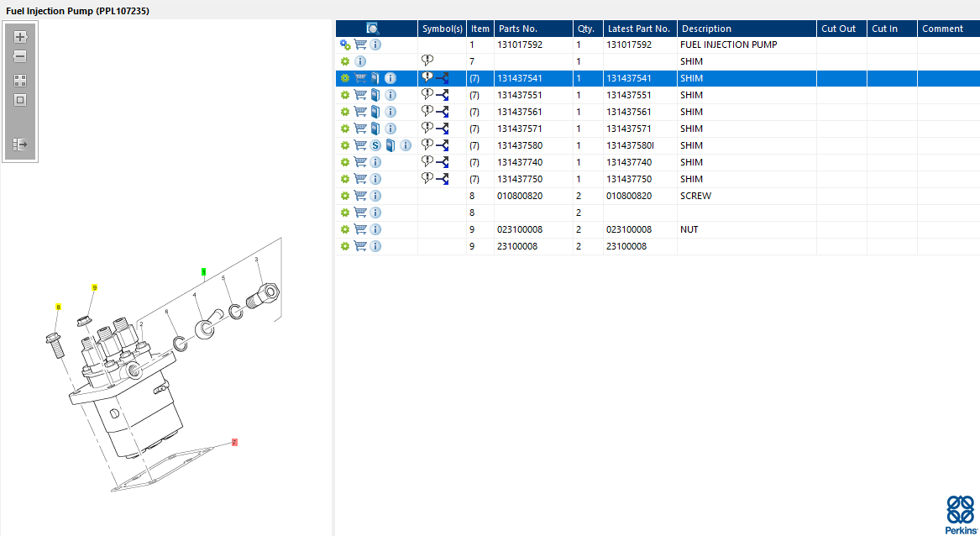Select the NUT description cell
Image resolution: width=980 pixels, height=536 pixels.
click(747, 229)
